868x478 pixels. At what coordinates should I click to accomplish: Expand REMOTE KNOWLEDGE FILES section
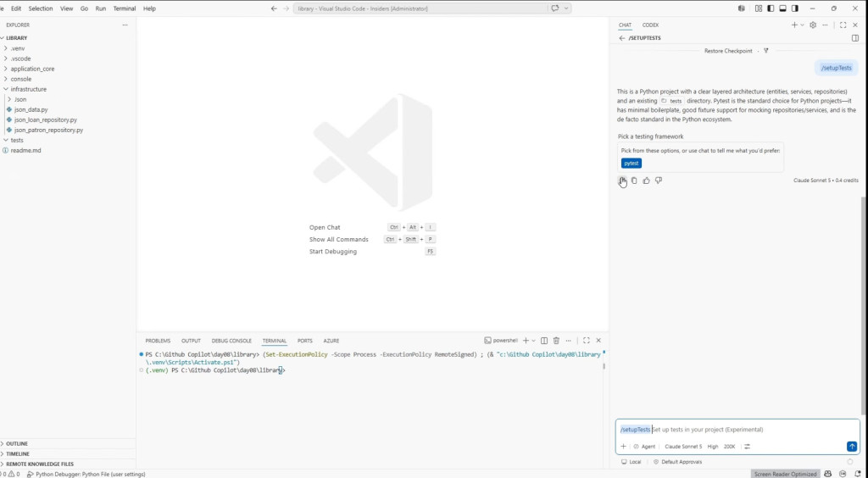[68, 464]
